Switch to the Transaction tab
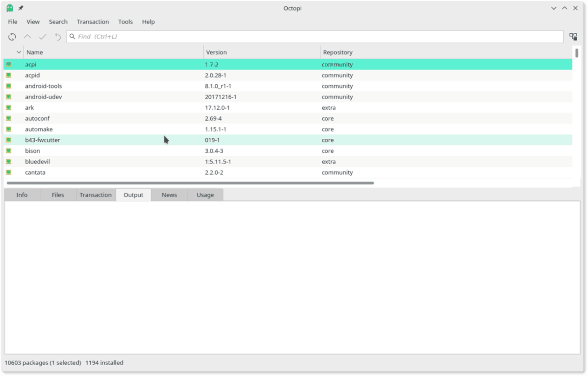The width and height of the screenshot is (588, 376). point(96,195)
